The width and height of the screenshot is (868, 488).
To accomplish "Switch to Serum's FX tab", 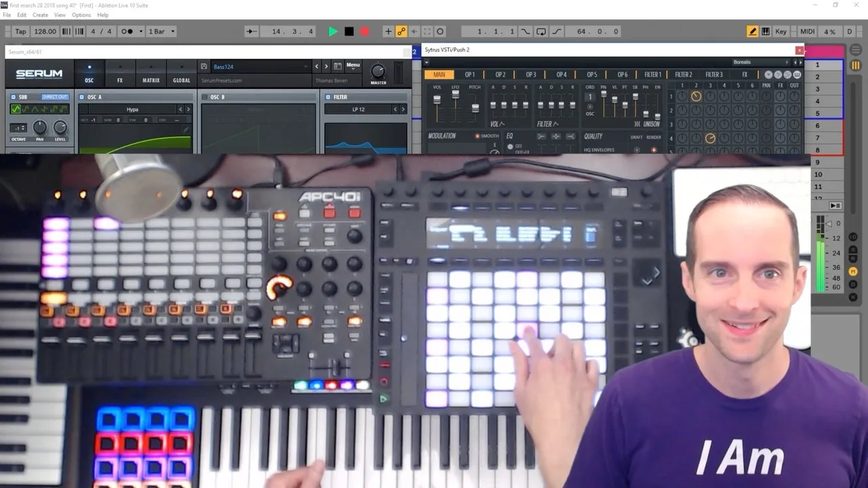I will (x=120, y=73).
